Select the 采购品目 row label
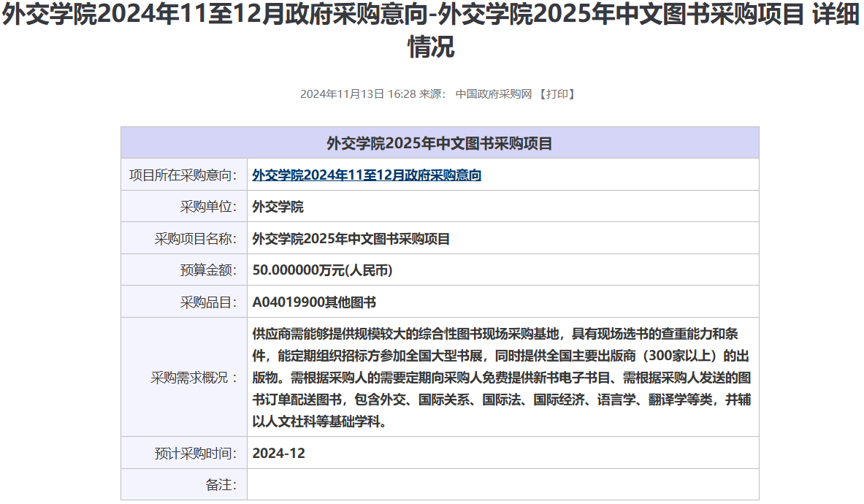 208,302
